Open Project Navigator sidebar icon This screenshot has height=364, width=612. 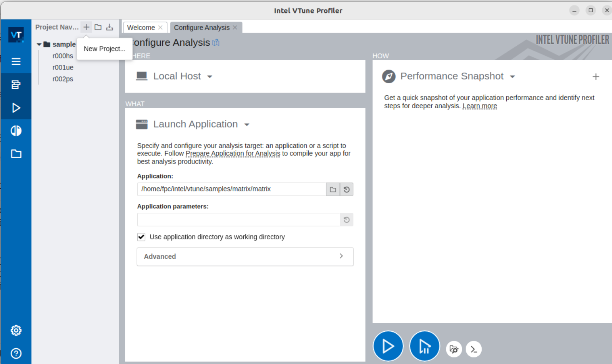(16, 84)
